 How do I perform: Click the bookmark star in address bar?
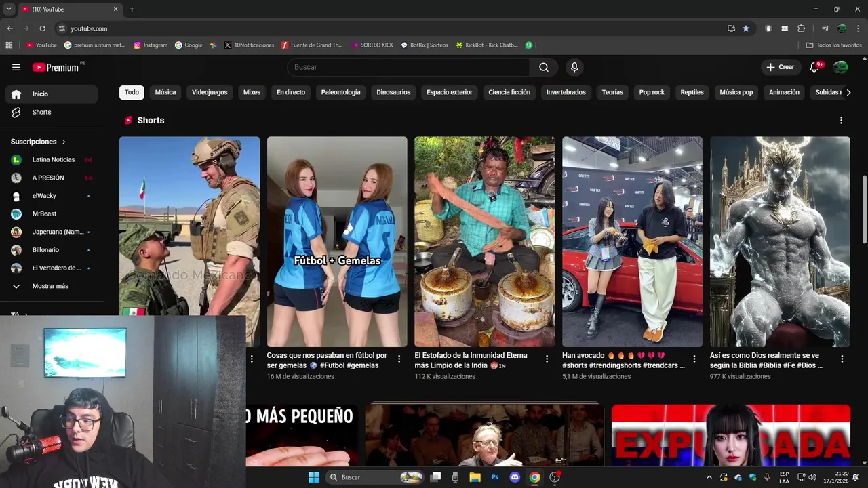746,28
